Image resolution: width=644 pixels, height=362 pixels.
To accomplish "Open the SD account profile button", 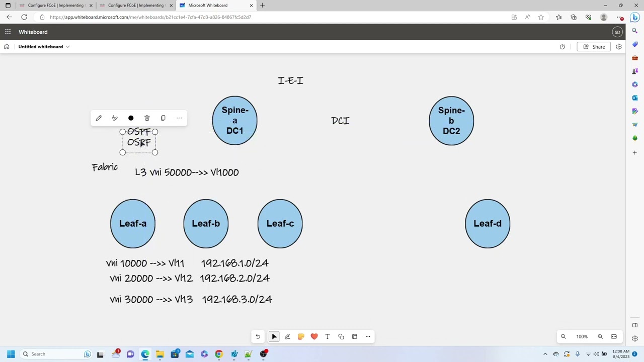I will tap(617, 32).
